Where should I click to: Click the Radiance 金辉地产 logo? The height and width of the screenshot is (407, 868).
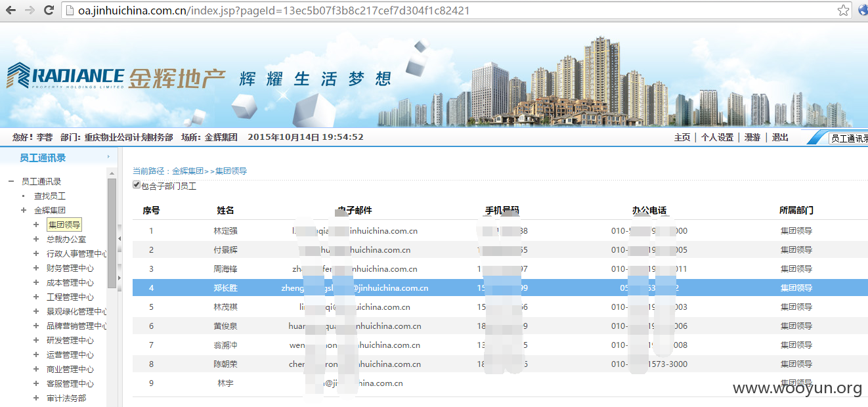point(116,77)
